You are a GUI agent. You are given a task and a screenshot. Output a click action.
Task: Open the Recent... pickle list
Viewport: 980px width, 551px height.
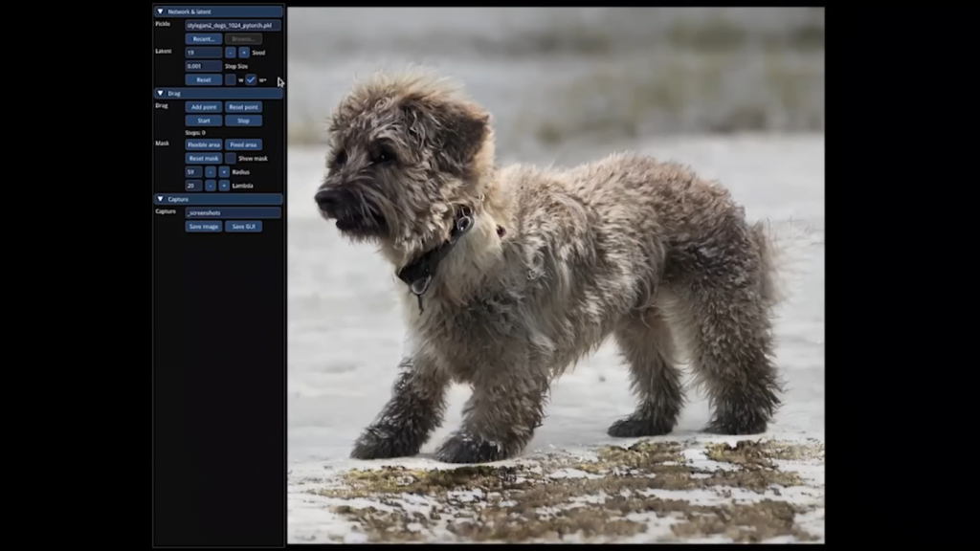pos(204,38)
